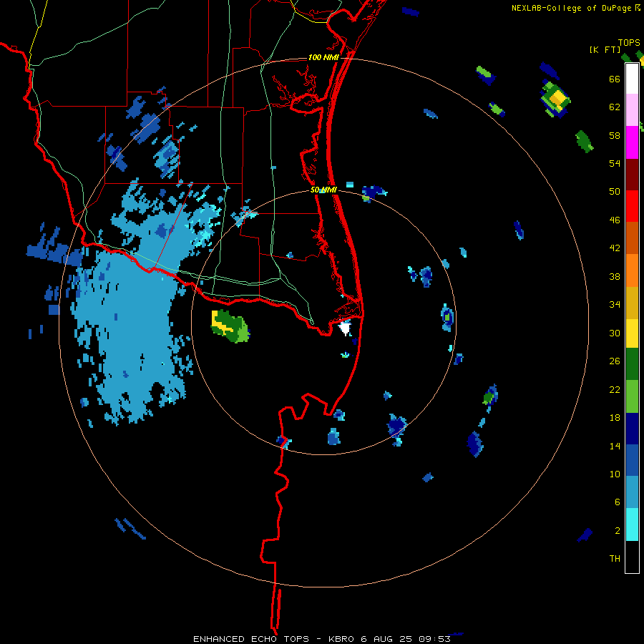Click the gold legend swatch
This screenshot has height=644, width=644.
[x=632, y=303]
